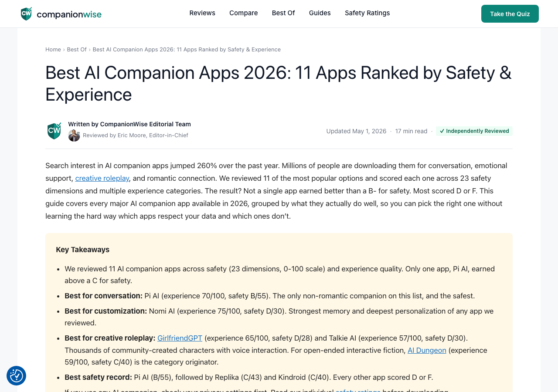Click the 'Best safety record:' label
Viewport: 558px width, 392px height.
pos(98,377)
